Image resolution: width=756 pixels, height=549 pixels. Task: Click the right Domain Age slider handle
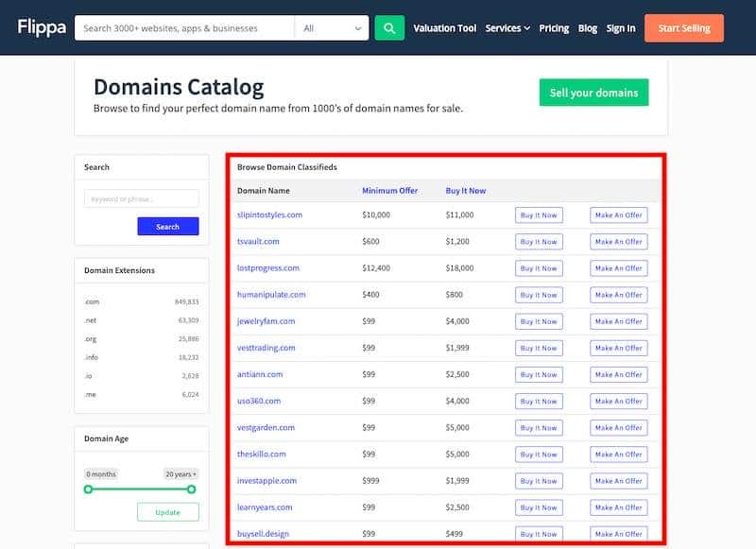[192, 489]
